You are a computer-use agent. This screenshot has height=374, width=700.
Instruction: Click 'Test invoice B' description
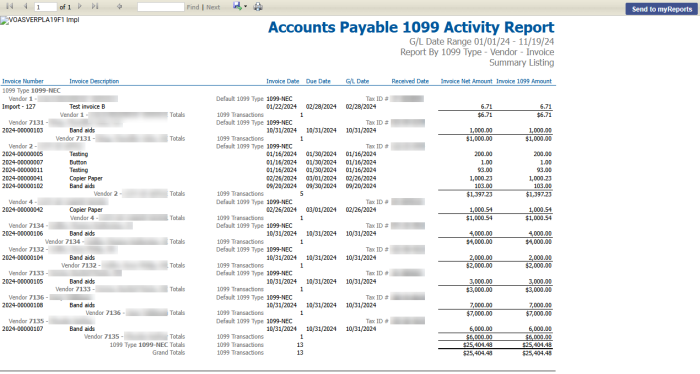(x=88, y=107)
